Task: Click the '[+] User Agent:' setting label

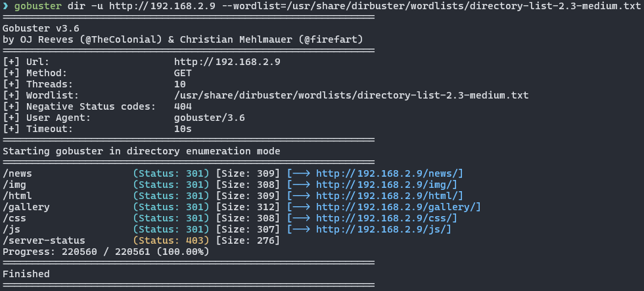Action: [x=47, y=118]
